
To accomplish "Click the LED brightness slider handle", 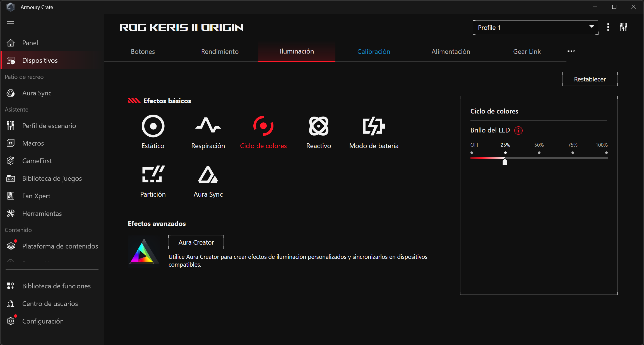I will 505,161.
